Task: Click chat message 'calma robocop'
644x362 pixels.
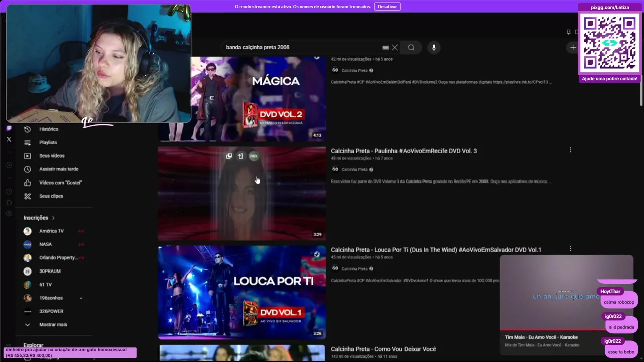Action: click(x=619, y=302)
